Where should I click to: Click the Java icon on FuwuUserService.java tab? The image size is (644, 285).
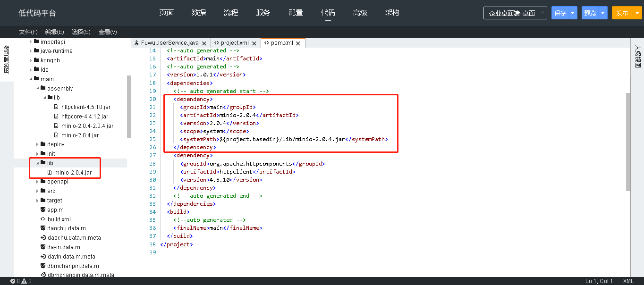pos(137,43)
